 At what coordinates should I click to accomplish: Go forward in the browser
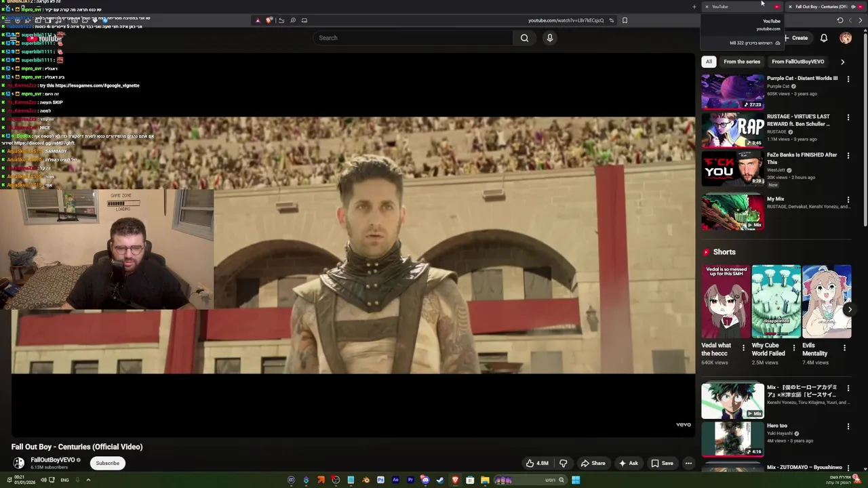850,20
